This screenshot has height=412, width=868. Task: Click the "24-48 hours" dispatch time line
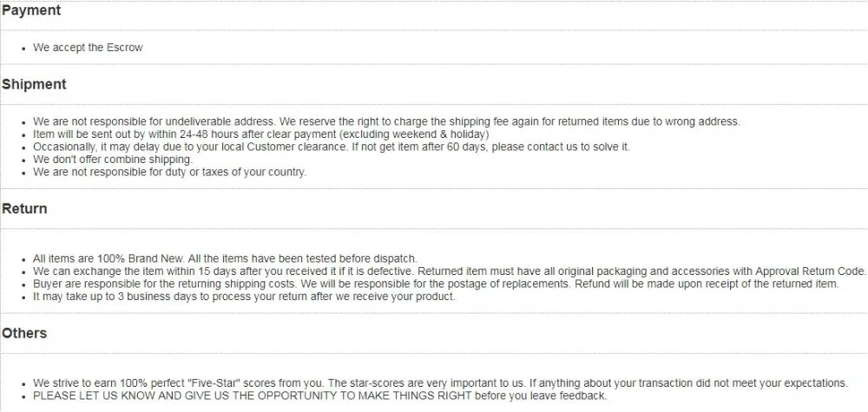point(260,135)
